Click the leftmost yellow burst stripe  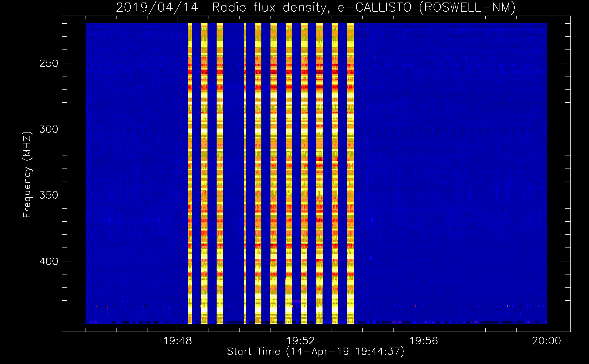(x=190, y=175)
